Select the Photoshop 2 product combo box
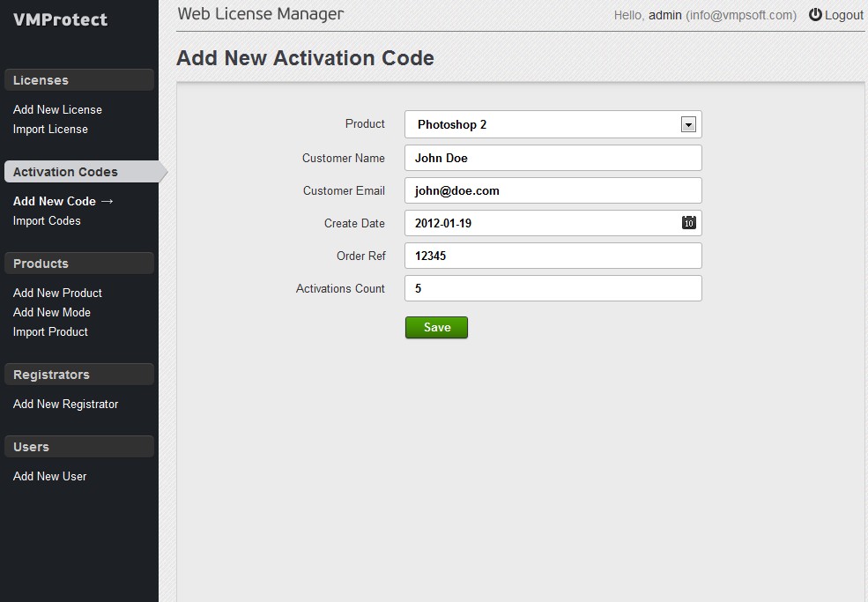The height and width of the screenshot is (602, 868). pos(553,124)
